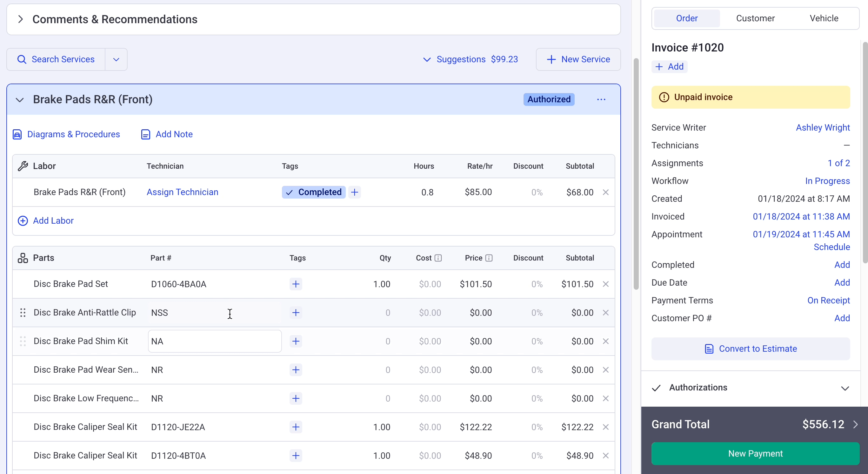Click the Price column info icon
This screenshot has width=868, height=474.
click(x=489, y=258)
